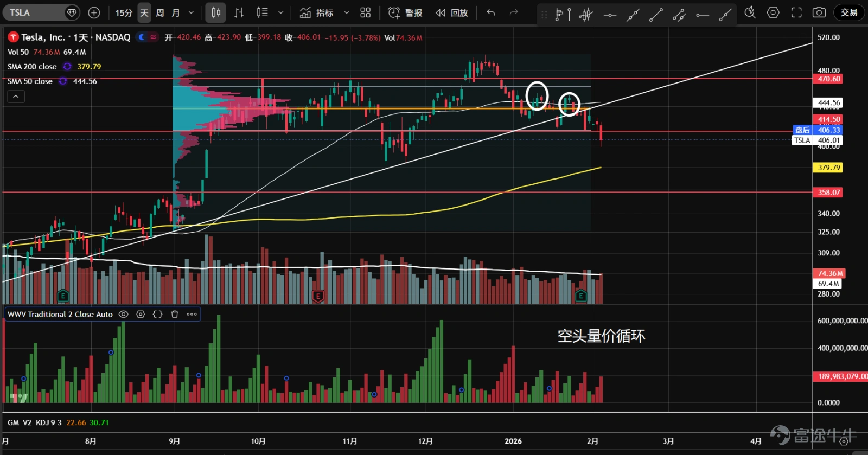Image resolution: width=868 pixels, height=455 pixels.
Task: Switch to 15分 timeframe
Action: [124, 12]
